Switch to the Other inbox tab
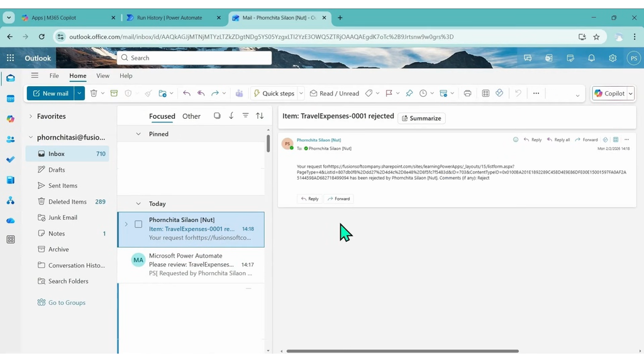Viewport: 644px width, 362px height. 191,116
